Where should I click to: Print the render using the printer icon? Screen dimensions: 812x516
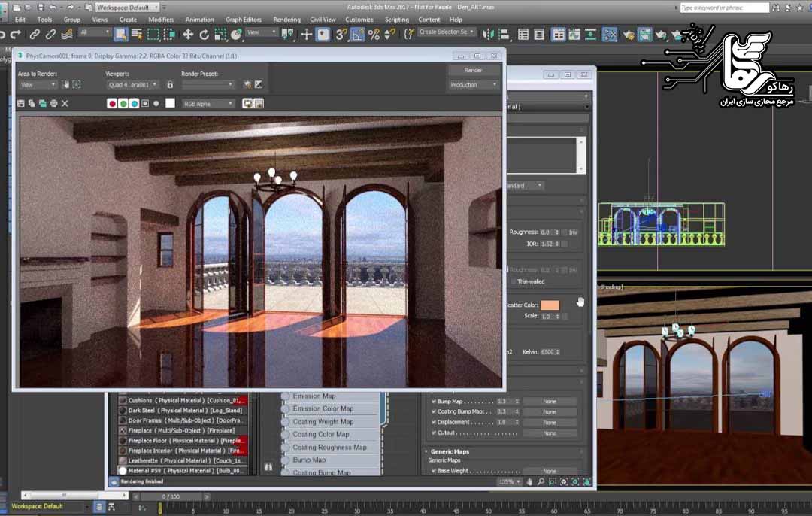tap(53, 103)
